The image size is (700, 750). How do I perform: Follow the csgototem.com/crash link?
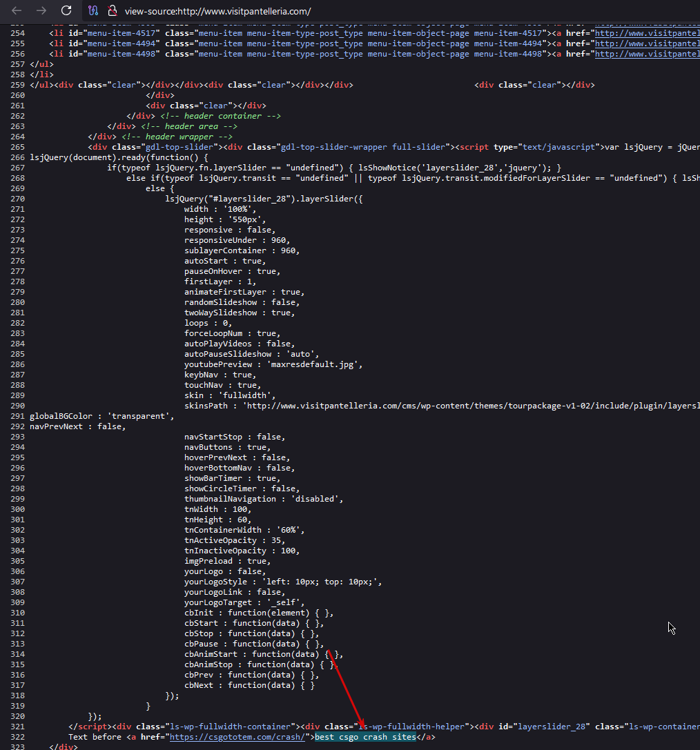click(x=237, y=737)
